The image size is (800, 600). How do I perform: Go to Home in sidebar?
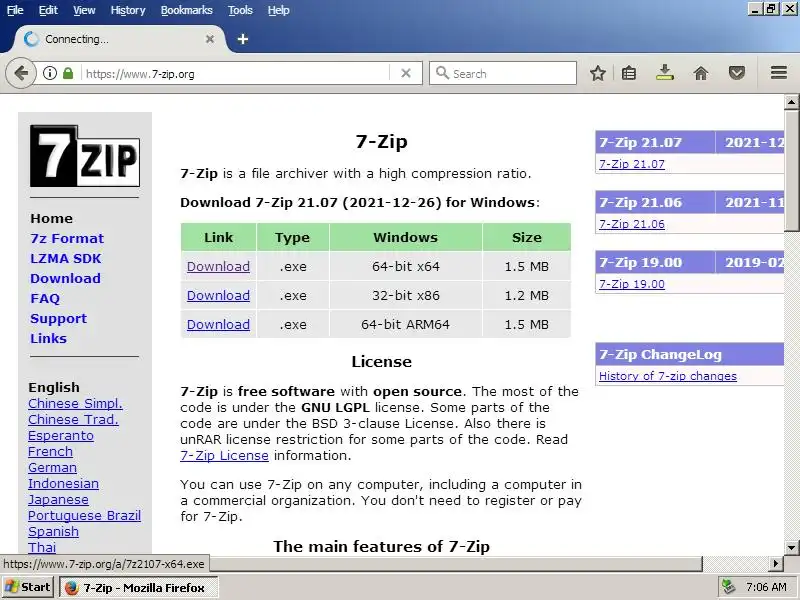tap(52, 218)
